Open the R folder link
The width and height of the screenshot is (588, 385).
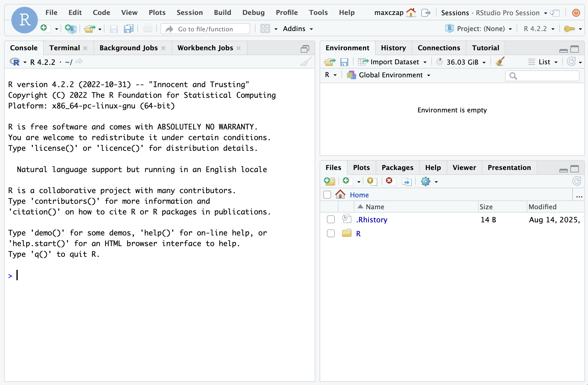pos(358,234)
